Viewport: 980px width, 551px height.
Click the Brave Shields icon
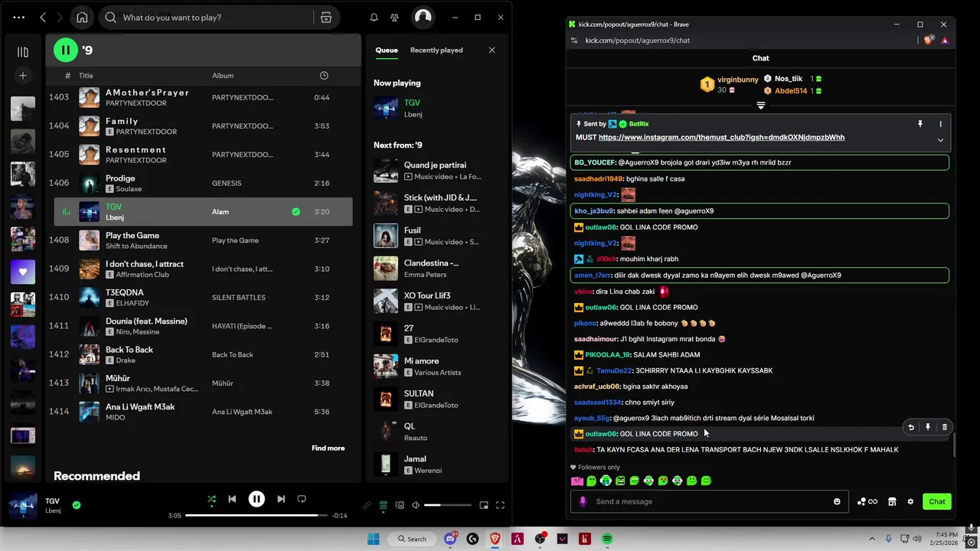pos(929,41)
